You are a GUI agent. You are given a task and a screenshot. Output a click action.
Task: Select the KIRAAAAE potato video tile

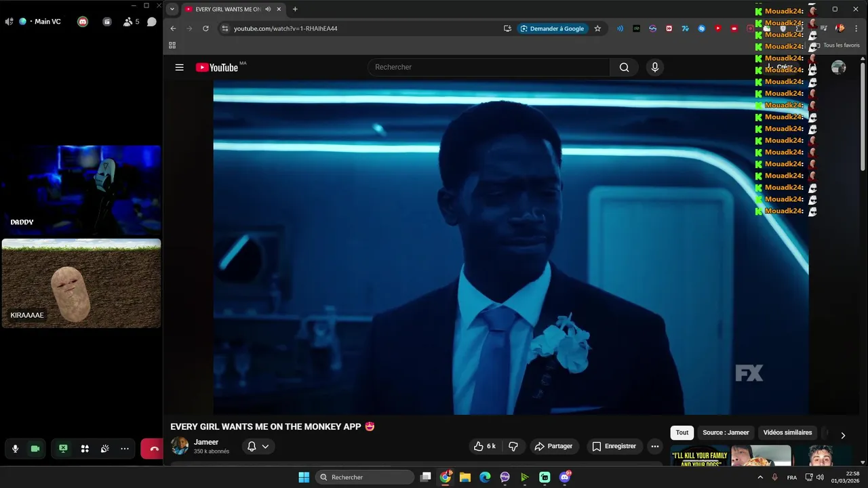[x=81, y=283]
